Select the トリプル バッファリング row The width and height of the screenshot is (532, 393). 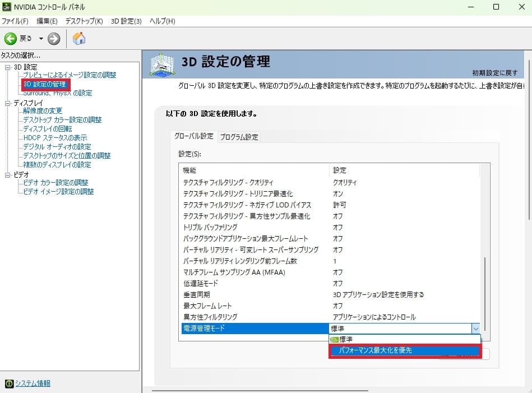point(330,228)
